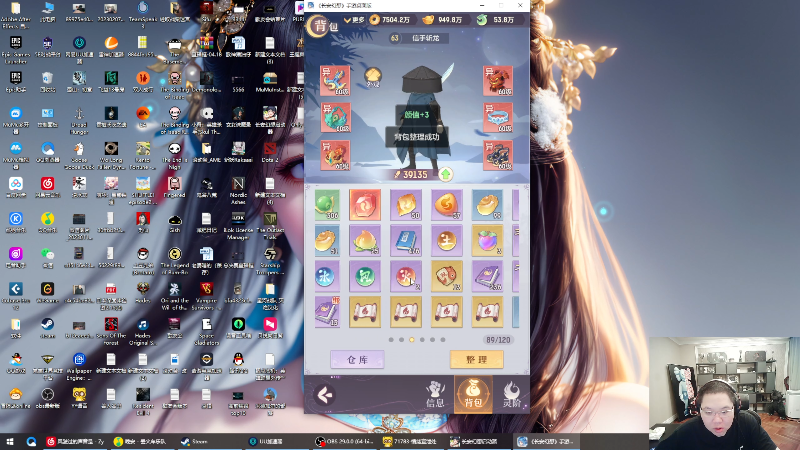Open the Sons Of The Forest shortcut

tap(111, 332)
